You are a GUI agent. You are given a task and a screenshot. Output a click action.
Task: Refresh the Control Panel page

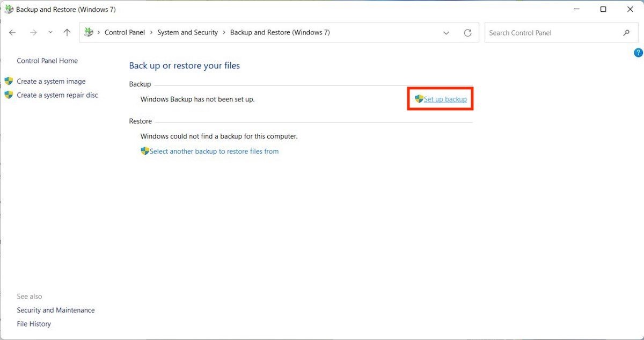click(x=468, y=33)
